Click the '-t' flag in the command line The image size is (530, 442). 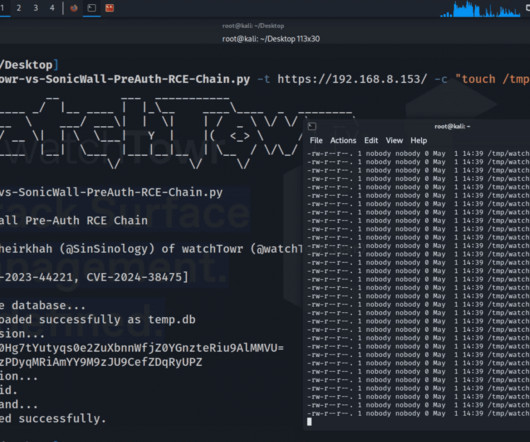coord(264,79)
